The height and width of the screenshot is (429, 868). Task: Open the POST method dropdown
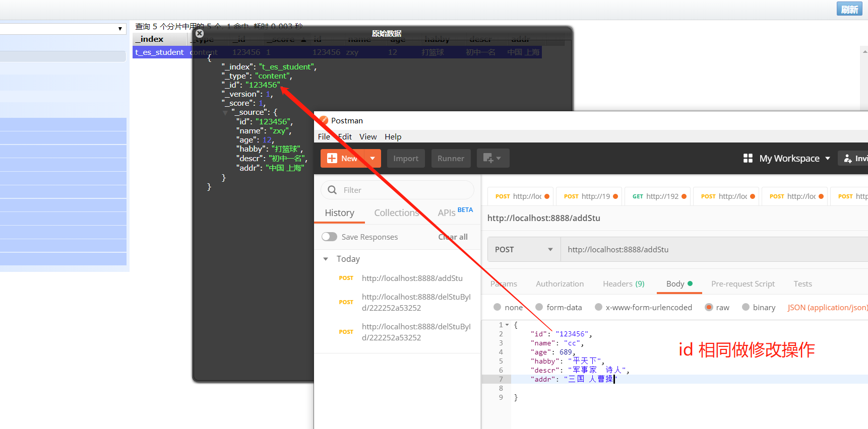click(x=524, y=249)
